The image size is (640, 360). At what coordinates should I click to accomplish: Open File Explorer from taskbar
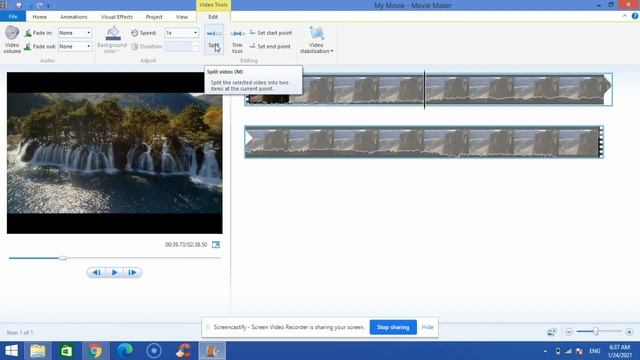[38, 351]
